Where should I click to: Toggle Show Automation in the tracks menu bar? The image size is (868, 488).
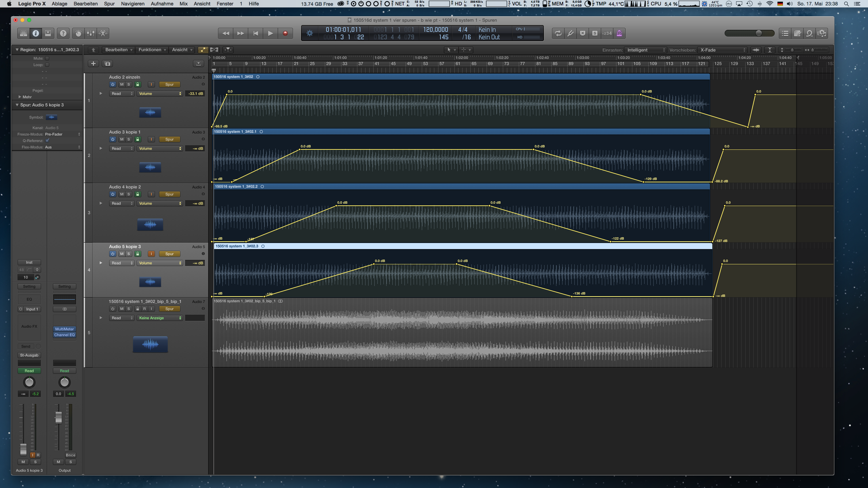point(203,50)
